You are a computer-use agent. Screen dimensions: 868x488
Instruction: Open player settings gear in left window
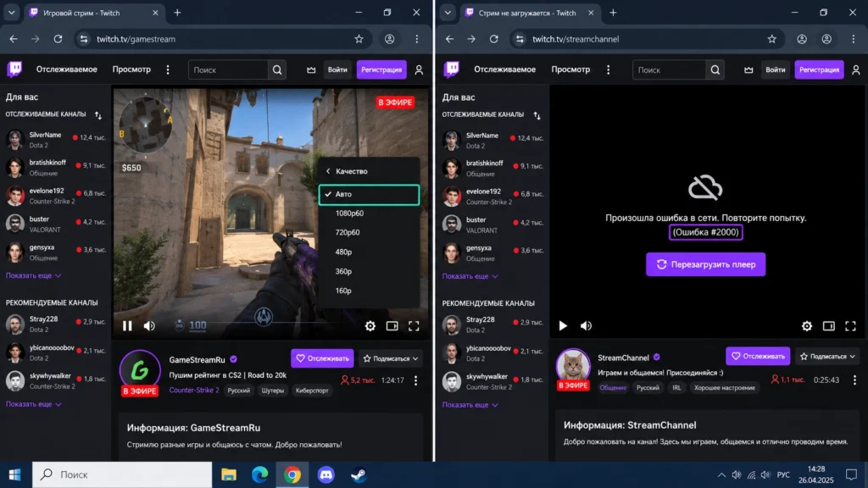tap(370, 326)
